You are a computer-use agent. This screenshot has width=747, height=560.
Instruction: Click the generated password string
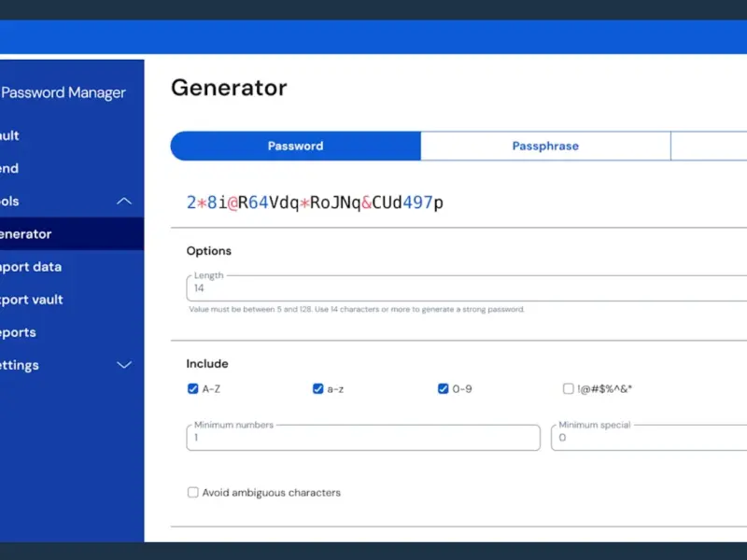click(x=315, y=202)
